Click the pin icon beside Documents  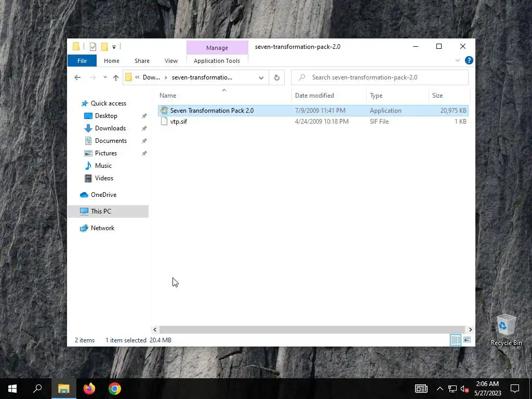point(144,141)
